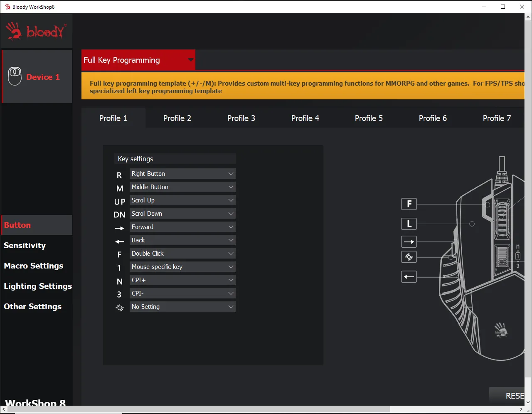532x414 pixels.
Task: Click the vertical scrollbar down arrow
Action: click(x=528, y=402)
